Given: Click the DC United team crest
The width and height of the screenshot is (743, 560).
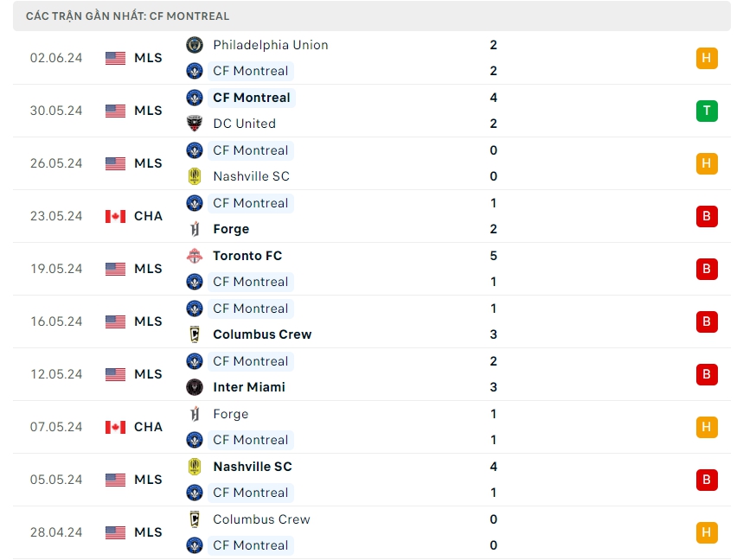Looking at the screenshot, I should coord(195,124).
